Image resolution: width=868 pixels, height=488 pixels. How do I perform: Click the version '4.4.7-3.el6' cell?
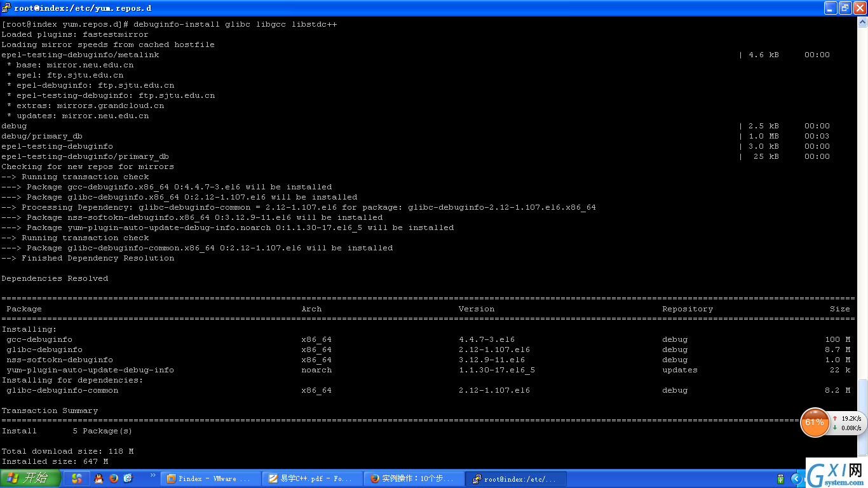coord(487,339)
